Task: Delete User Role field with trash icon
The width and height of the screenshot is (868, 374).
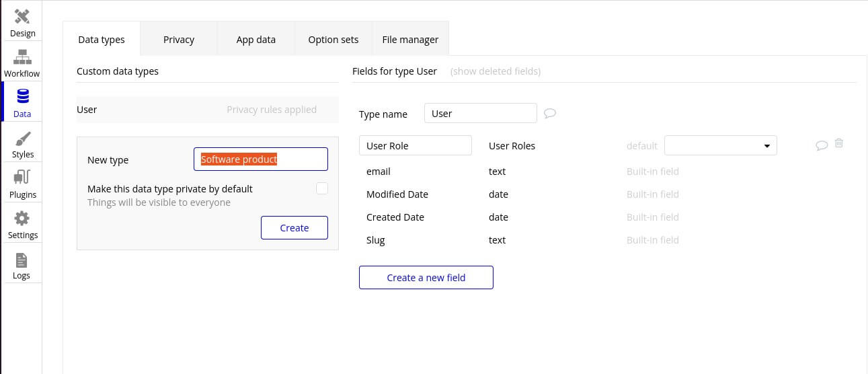Action: [839, 143]
